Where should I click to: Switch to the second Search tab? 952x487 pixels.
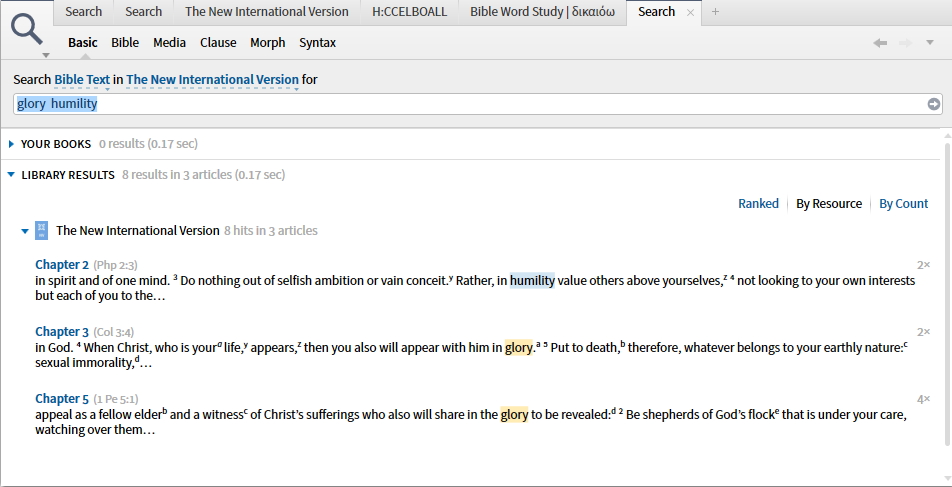(x=143, y=12)
